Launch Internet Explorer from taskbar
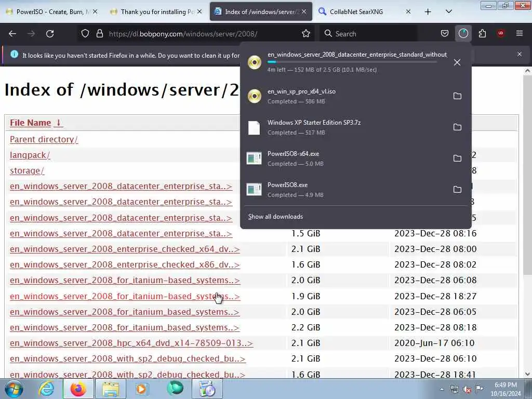 click(46, 389)
